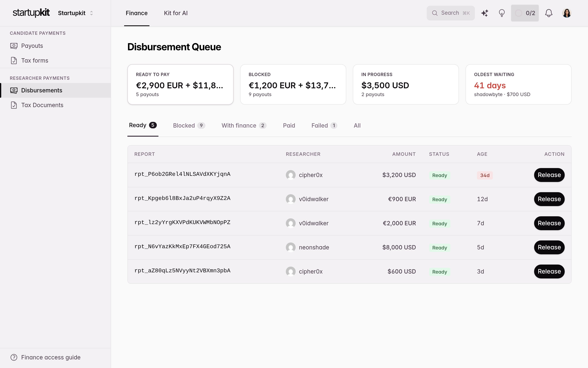The image size is (588, 368).
Task: Click the Researcher column header
Action: coord(303,154)
